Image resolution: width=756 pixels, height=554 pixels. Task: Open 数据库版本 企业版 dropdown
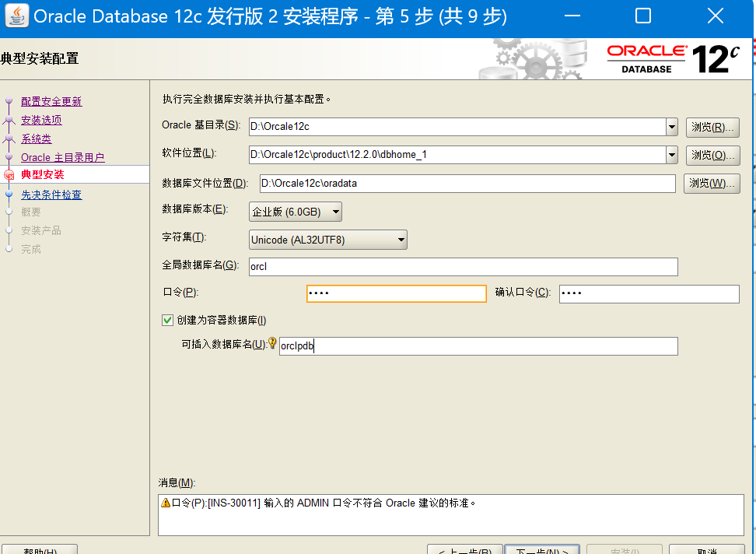tap(295, 212)
